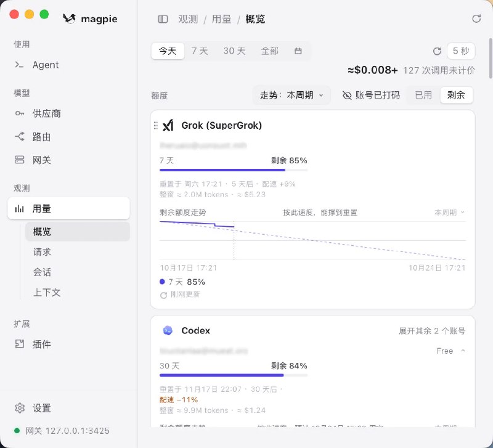Click the 设置 gear icon
Viewport: 493px width, 448px height.
(x=20, y=408)
